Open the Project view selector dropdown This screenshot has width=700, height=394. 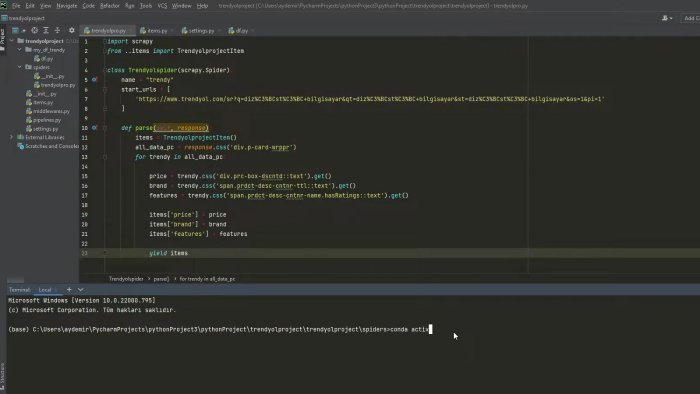click(18, 30)
